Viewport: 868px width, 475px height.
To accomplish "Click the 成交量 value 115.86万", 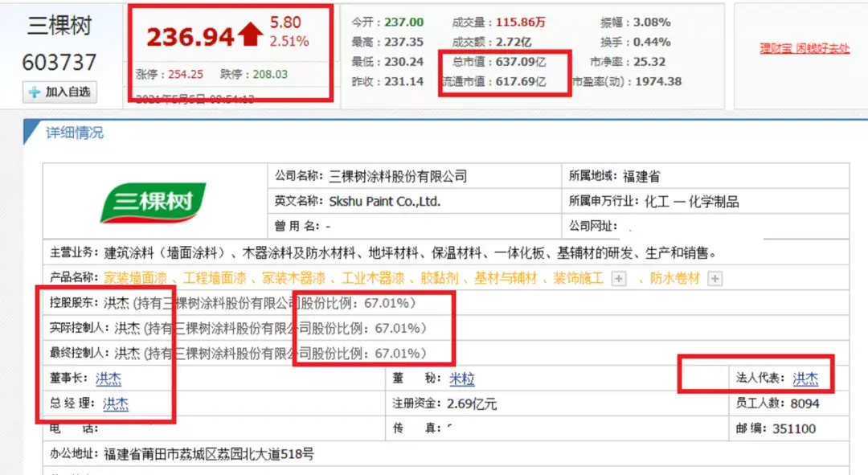I will coord(521,23).
